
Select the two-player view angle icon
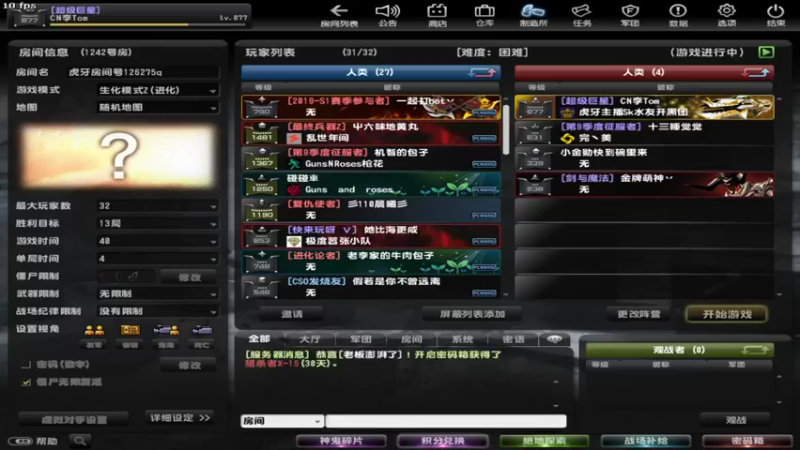click(x=94, y=331)
